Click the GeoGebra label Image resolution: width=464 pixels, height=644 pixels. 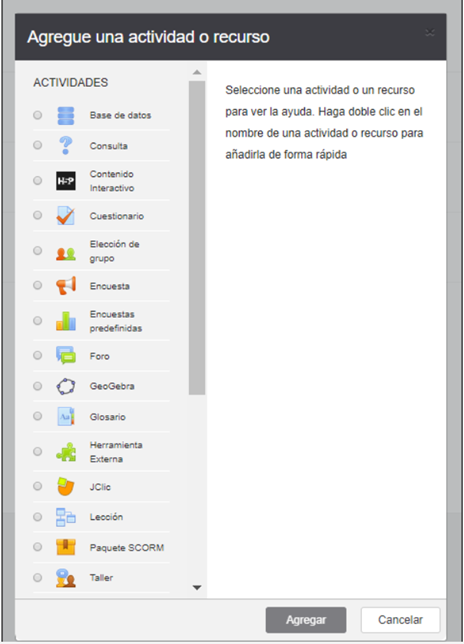pos(112,386)
